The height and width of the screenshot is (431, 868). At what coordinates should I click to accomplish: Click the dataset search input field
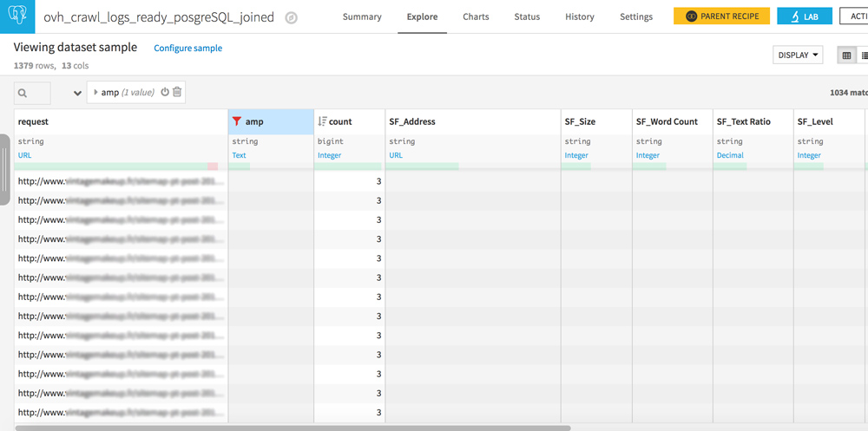[32, 93]
